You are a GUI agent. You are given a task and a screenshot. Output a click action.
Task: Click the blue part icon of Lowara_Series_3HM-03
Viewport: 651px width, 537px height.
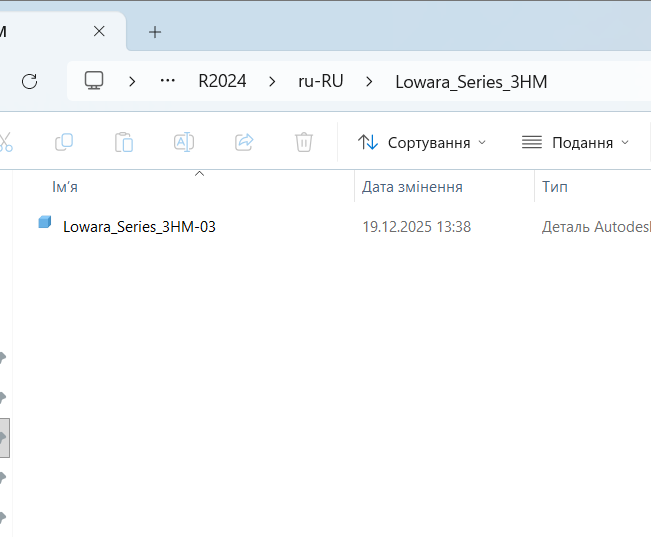point(45,222)
